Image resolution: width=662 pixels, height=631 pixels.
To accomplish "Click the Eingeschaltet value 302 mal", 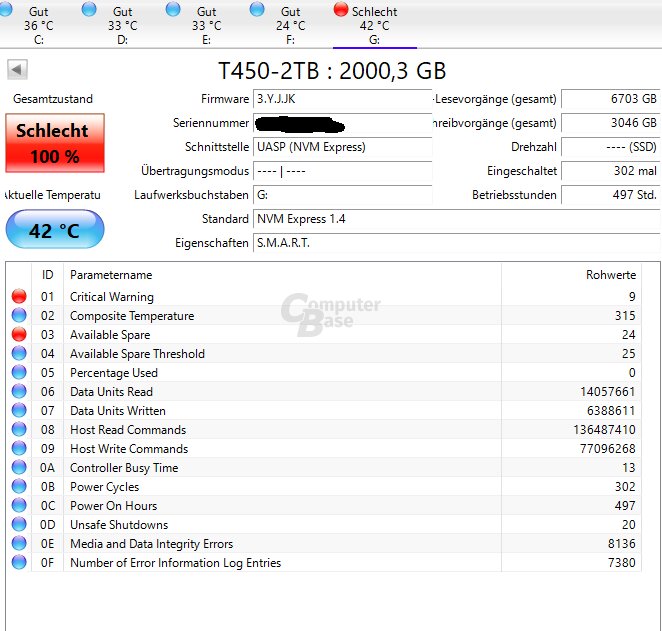I will pyautogui.click(x=610, y=171).
